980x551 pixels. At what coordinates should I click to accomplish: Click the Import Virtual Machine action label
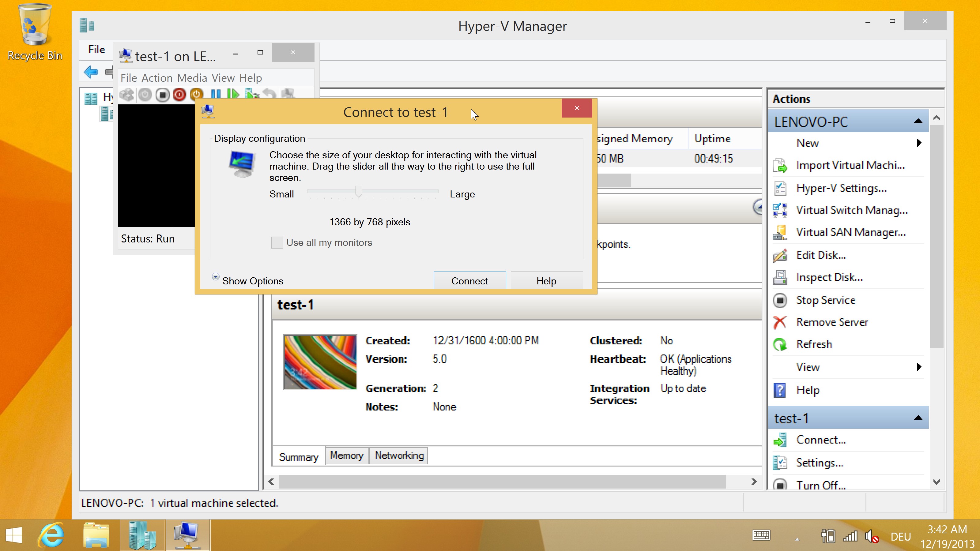(x=851, y=165)
